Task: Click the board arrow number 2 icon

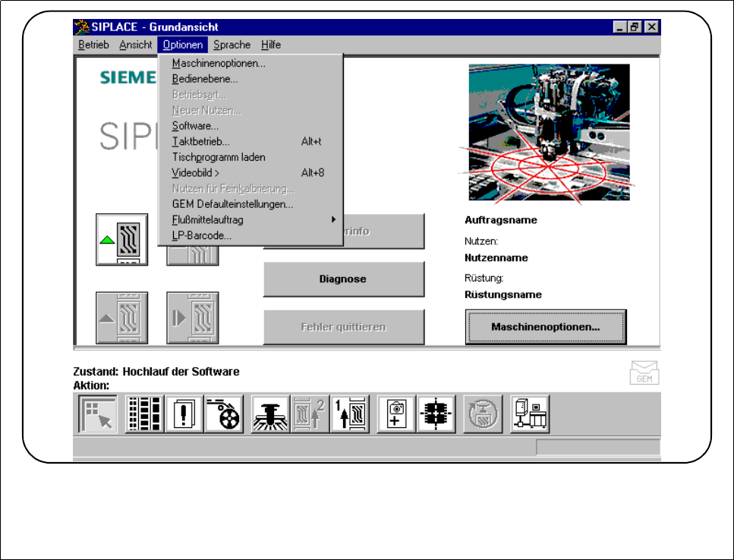Action: pyautogui.click(x=310, y=414)
